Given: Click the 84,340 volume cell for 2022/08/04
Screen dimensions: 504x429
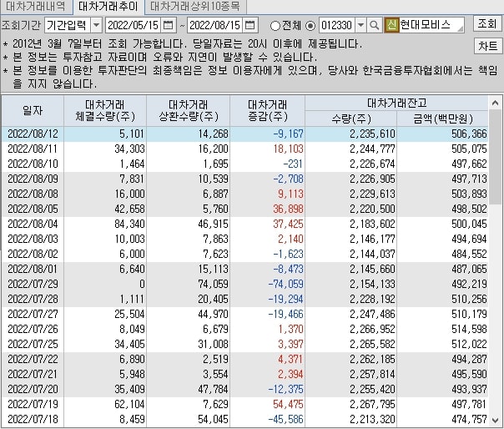Looking at the screenshot, I should (129, 224).
